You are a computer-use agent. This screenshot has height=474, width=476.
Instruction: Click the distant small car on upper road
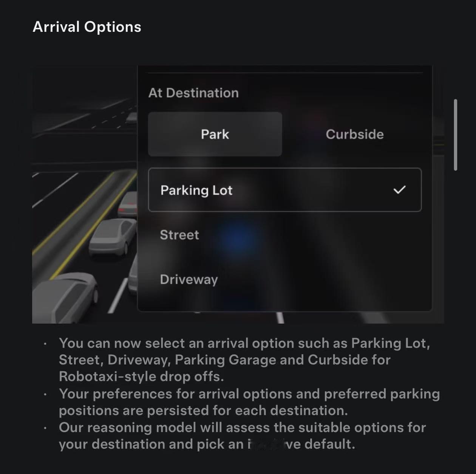(131, 118)
